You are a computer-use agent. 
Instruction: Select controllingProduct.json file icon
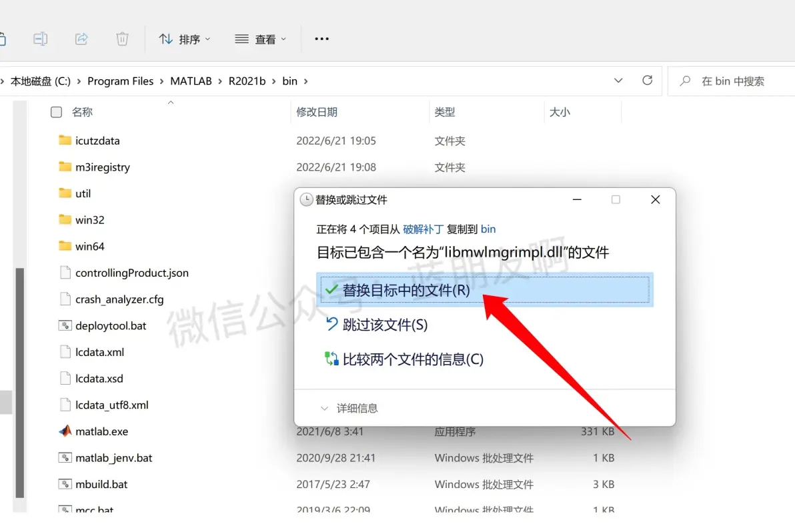65,273
